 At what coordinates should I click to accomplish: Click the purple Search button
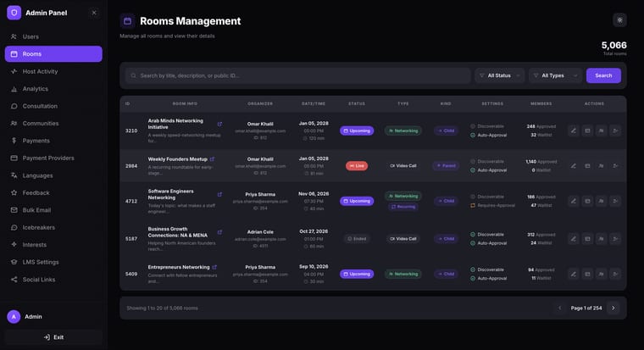(603, 75)
